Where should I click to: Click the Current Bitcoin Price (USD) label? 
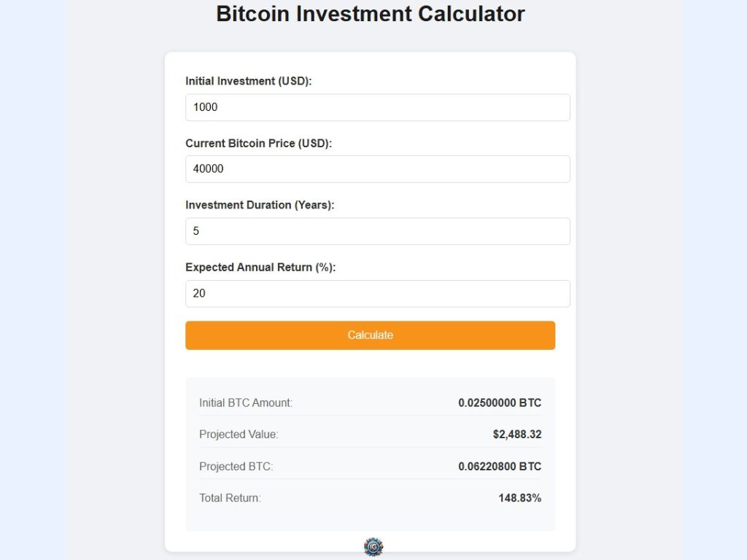(x=258, y=143)
